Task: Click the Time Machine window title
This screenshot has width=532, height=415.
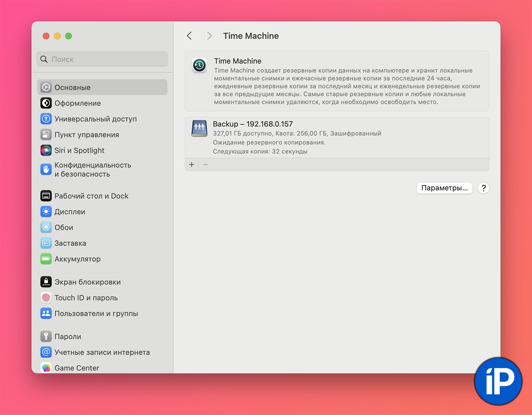Action: pyautogui.click(x=251, y=36)
